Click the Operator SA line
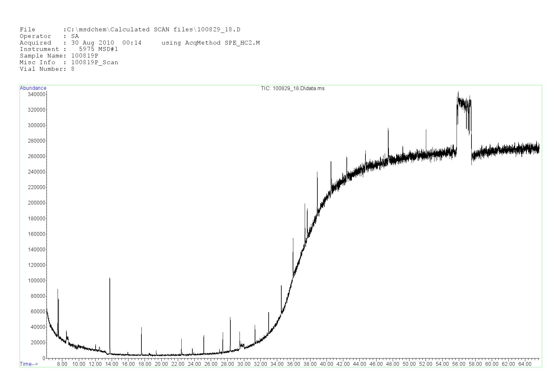This screenshot has height=392, width=555. [x=49, y=36]
